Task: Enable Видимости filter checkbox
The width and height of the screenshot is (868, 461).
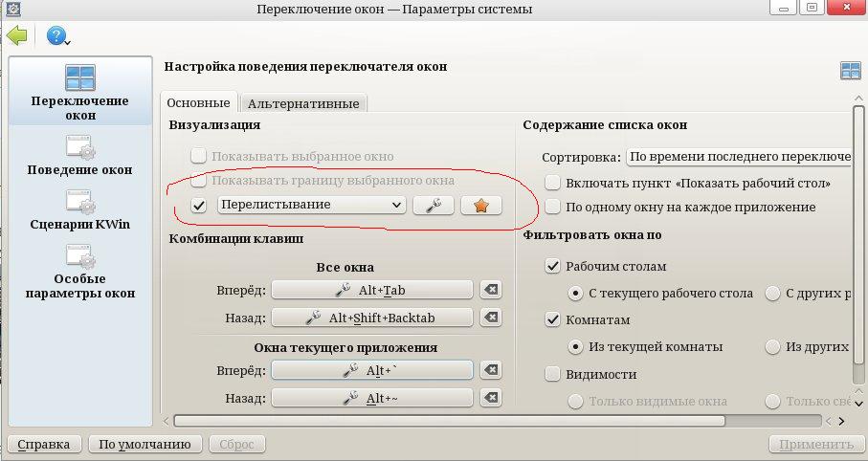Action: pos(552,374)
